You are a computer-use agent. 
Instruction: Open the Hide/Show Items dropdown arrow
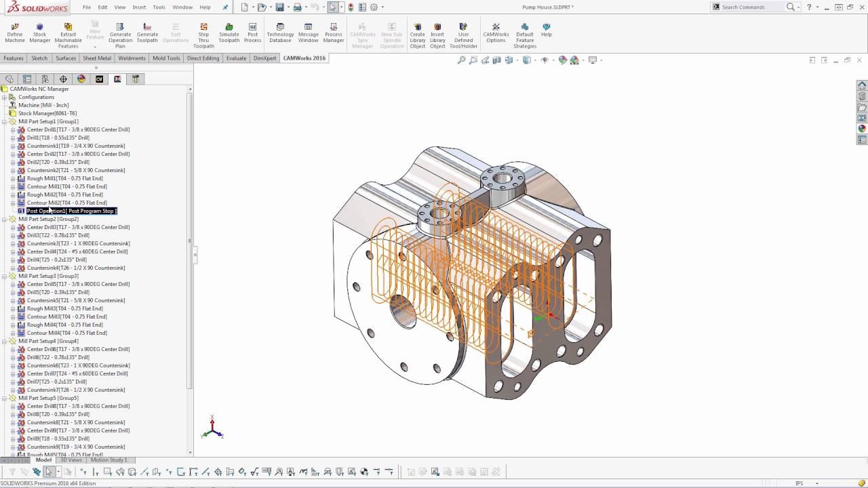coord(552,60)
